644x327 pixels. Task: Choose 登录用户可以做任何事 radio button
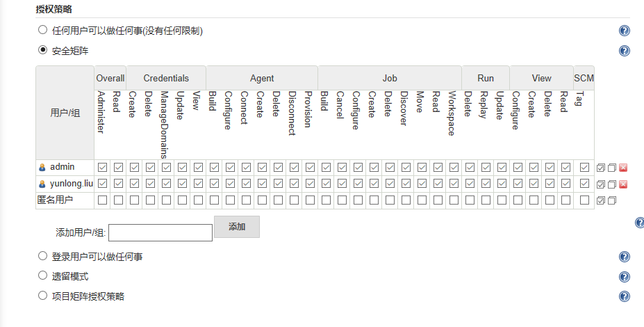pyautogui.click(x=43, y=256)
